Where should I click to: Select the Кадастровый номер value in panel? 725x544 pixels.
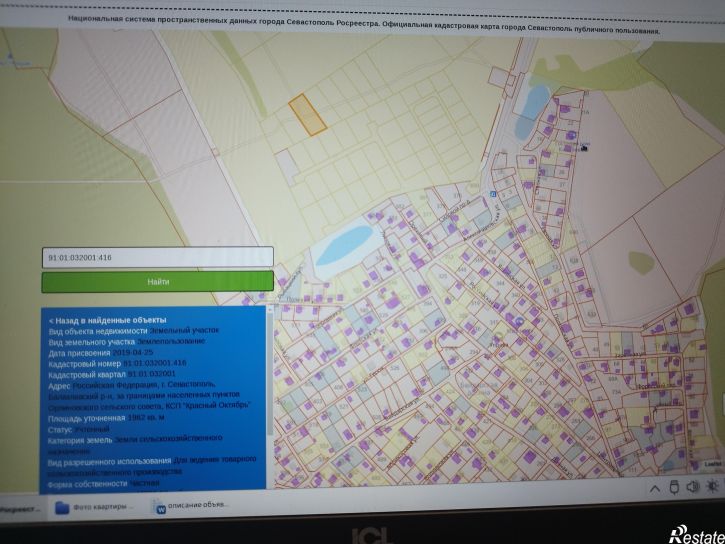156,363
